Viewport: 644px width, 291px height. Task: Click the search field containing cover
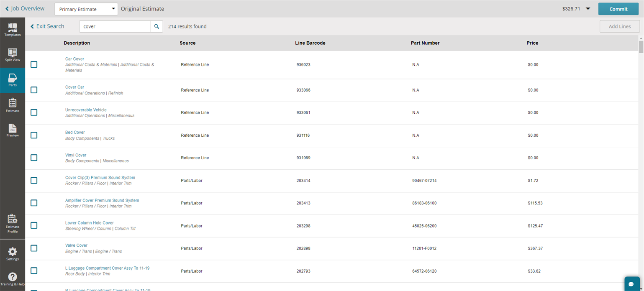(x=115, y=26)
